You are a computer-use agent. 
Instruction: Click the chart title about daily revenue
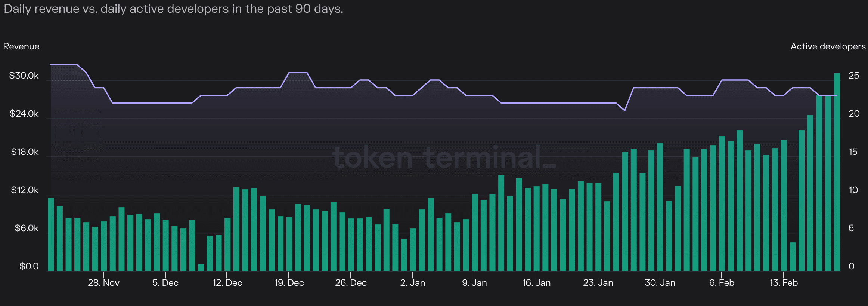[173, 9]
